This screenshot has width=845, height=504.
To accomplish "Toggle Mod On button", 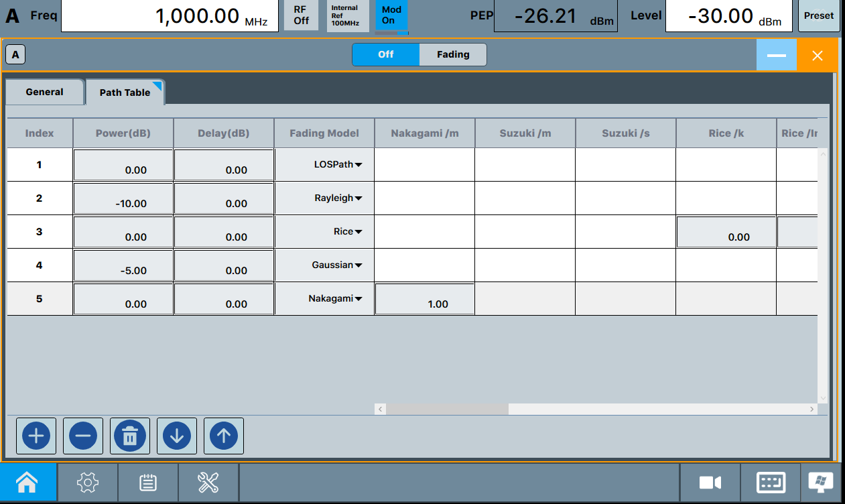I will (x=391, y=15).
